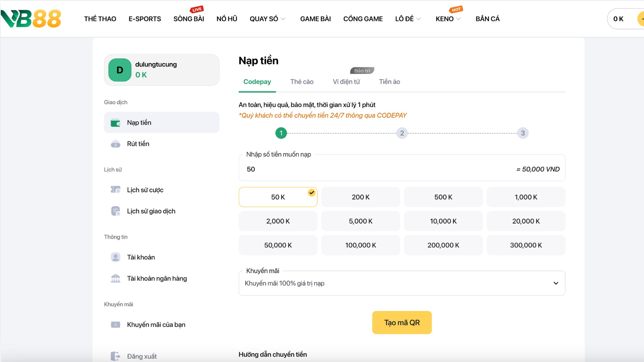The width and height of the screenshot is (644, 362).
Task: Click step 2 progress indicator
Action: tap(402, 133)
